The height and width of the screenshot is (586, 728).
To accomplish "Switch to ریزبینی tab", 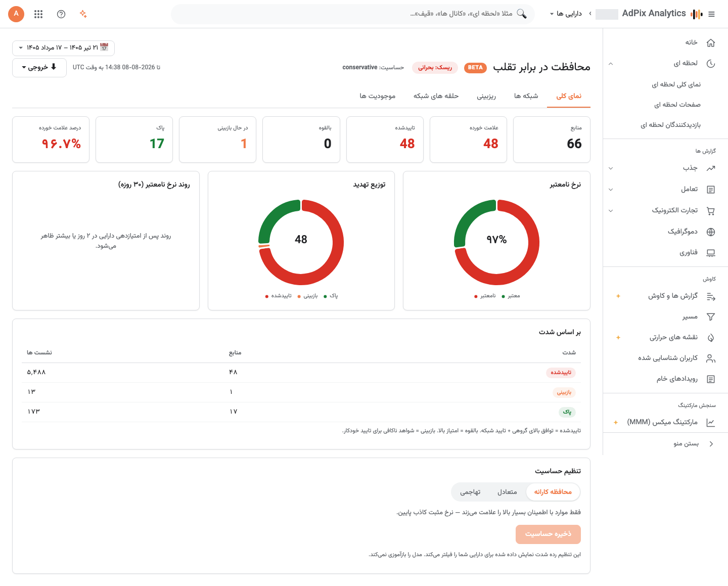I will click(x=486, y=96).
